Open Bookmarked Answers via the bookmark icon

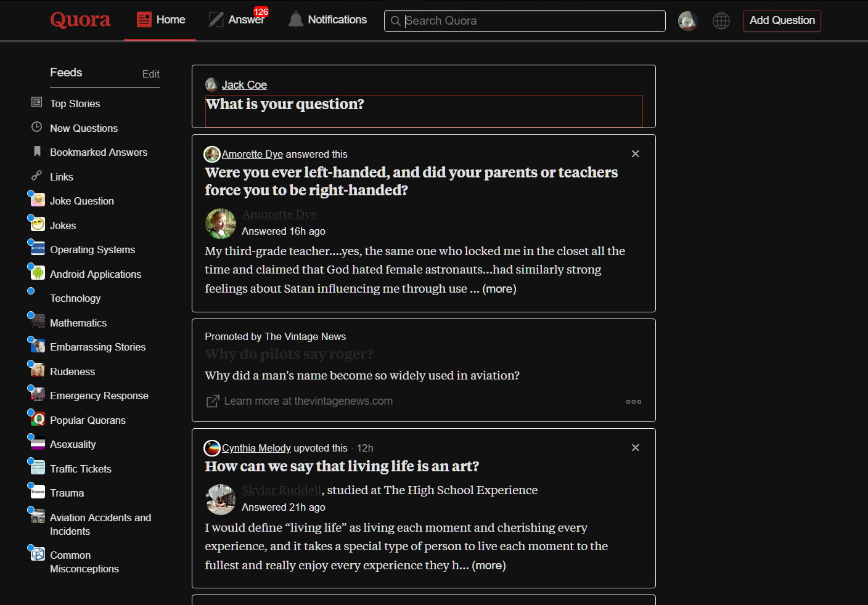point(37,152)
